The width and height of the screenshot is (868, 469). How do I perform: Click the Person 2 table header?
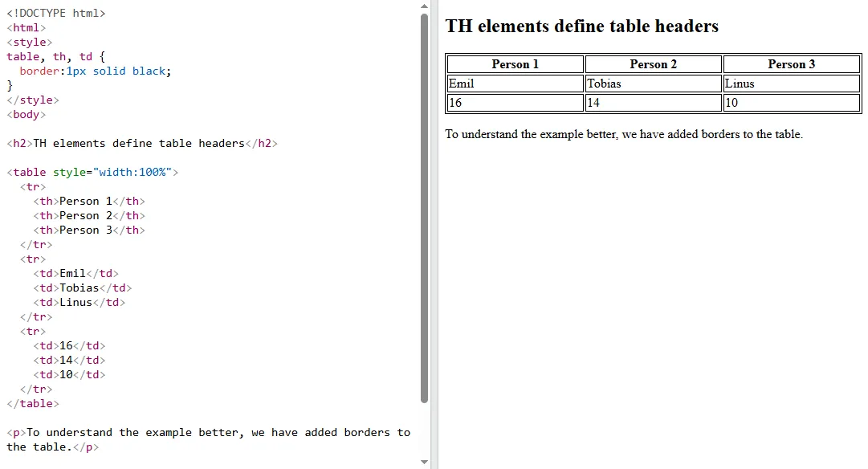(653, 63)
